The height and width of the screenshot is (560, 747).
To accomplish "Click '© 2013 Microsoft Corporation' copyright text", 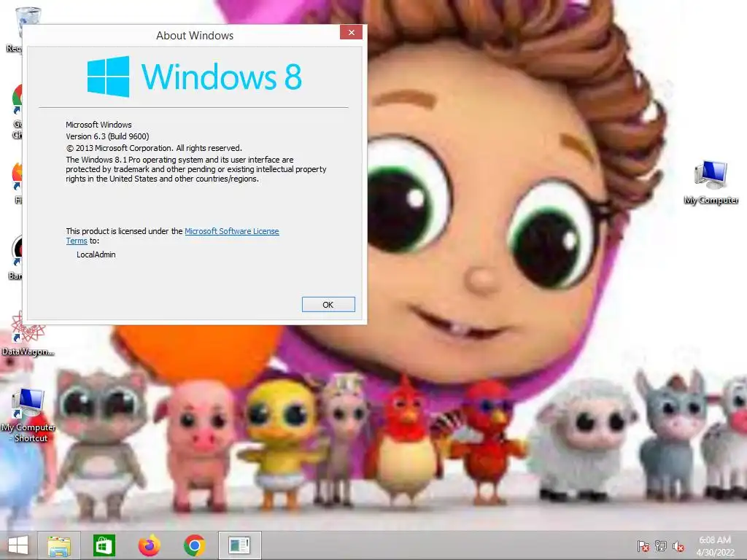I will (154, 148).
